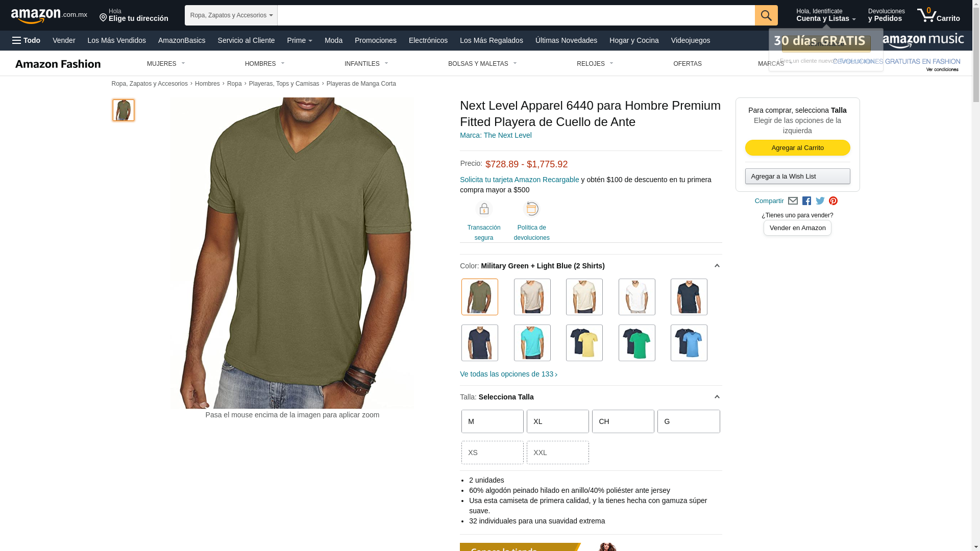Share via the Facebook icon
The image size is (980, 551).
coord(806,201)
